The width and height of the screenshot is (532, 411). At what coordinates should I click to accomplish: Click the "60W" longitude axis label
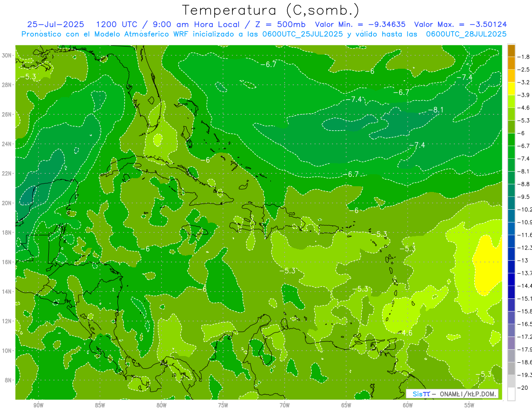(408, 405)
